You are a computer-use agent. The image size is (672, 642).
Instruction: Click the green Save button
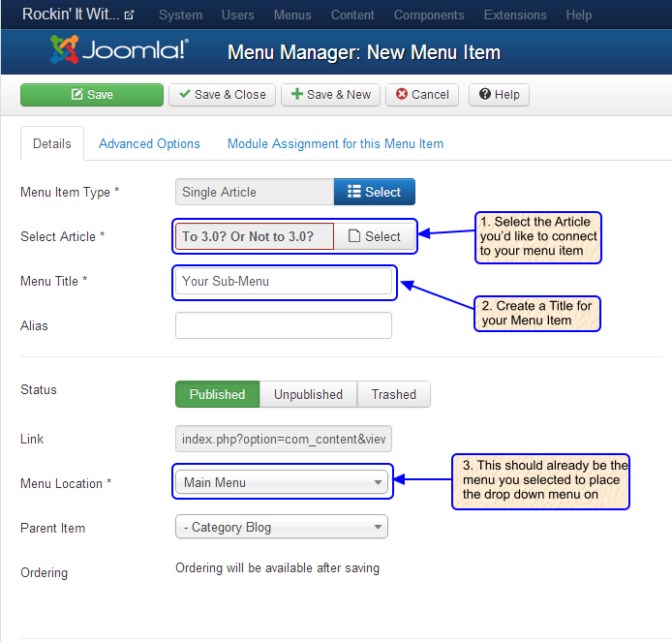point(92,95)
